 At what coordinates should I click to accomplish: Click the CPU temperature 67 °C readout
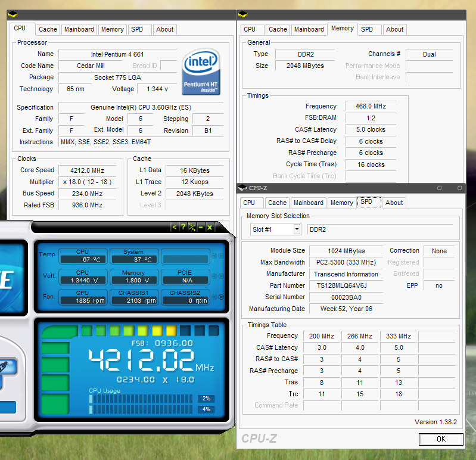[x=84, y=259]
